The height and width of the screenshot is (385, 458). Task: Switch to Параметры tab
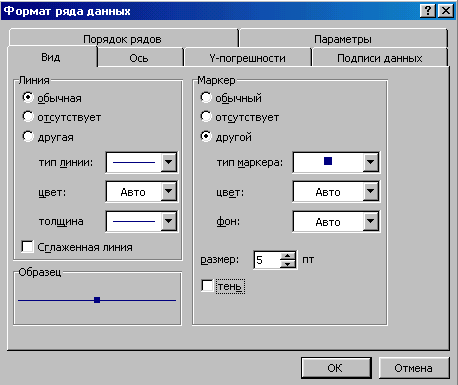(x=343, y=39)
